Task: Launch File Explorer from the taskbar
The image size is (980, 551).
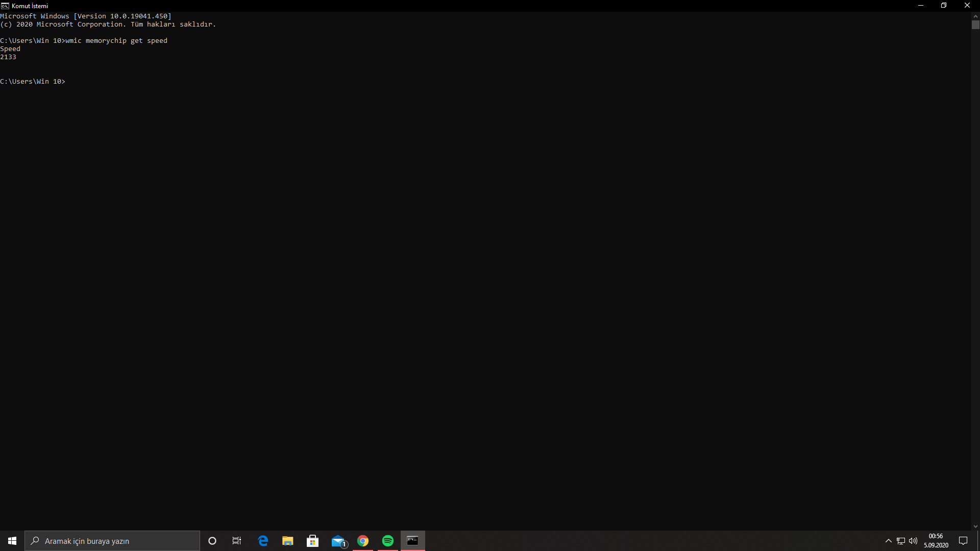Action: [x=287, y=541]
